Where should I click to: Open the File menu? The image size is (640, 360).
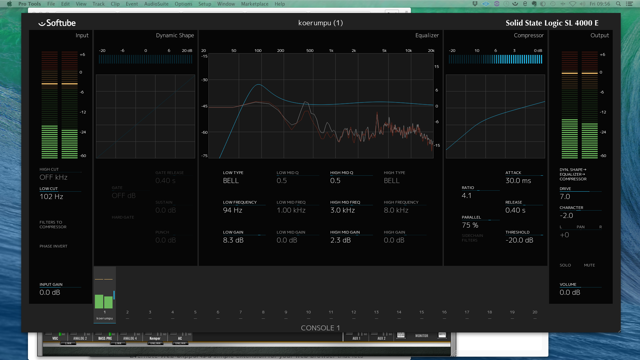click(x=51, y=4)
